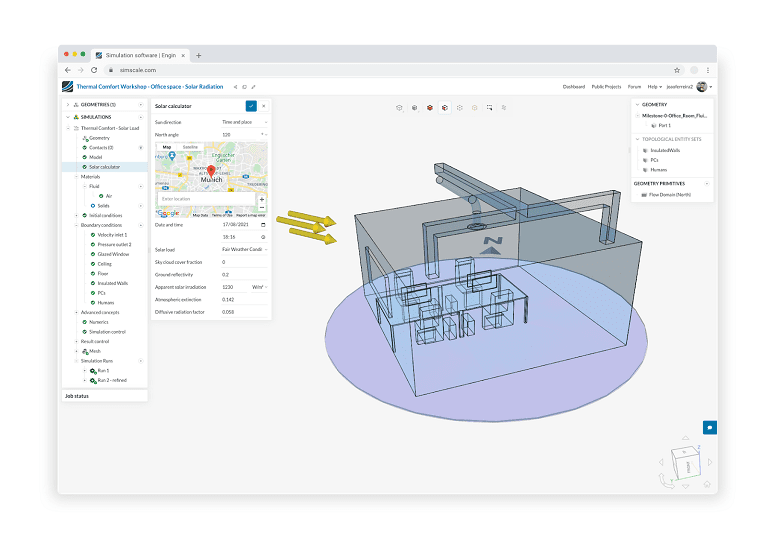Click the user profile avatar

coord(702,87)
